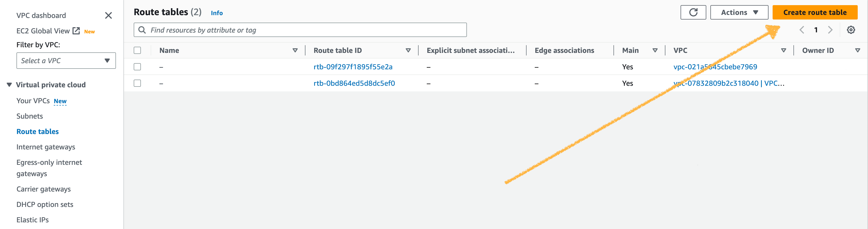
Task: Open Internet gateways sidebar item
Action: [x=46, y=147]
